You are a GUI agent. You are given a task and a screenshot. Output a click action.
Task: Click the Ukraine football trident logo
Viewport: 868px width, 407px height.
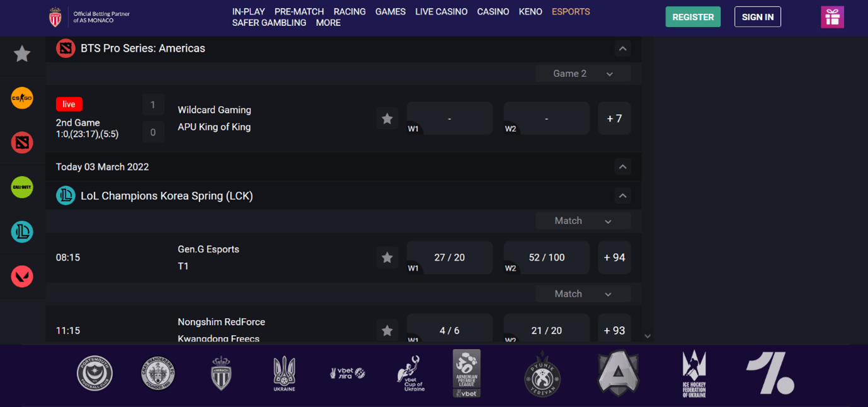pos(284,373)
